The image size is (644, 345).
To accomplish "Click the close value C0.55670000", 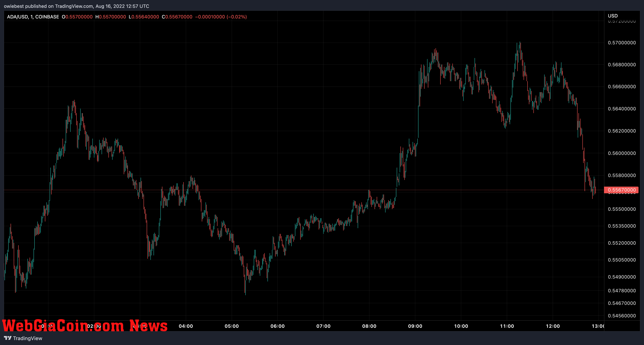I will (x=177, y=17).
